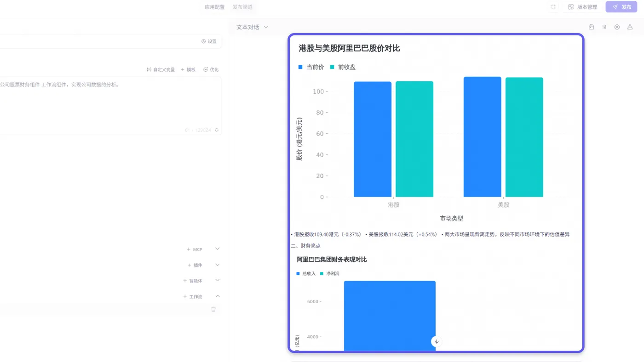644x362 pixels.
Task: Click the briefcase-shaped icon in chat toolbar
Action: coord(592,27)
